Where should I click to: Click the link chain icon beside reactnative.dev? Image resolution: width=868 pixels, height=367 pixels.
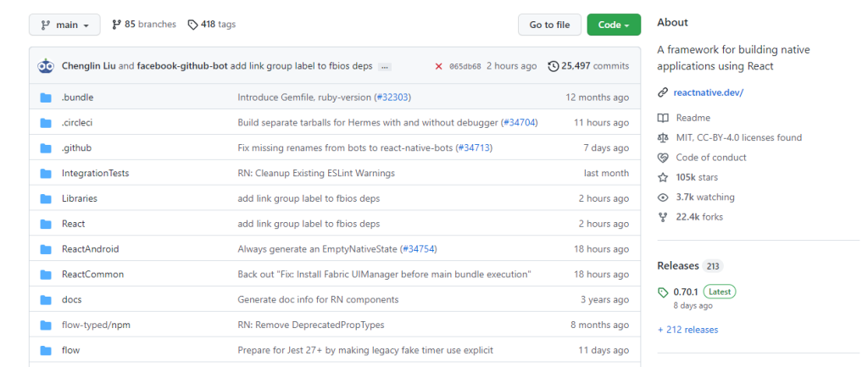(663, 92)
